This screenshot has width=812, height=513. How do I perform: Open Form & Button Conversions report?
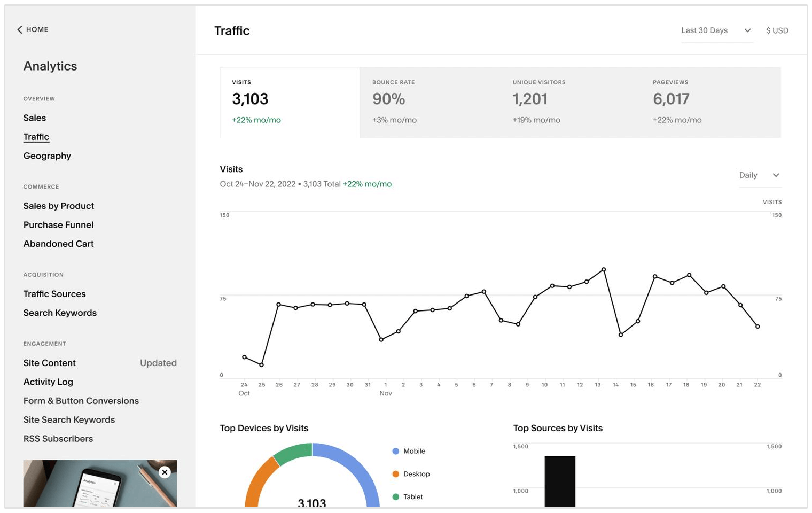click(81, 401)
